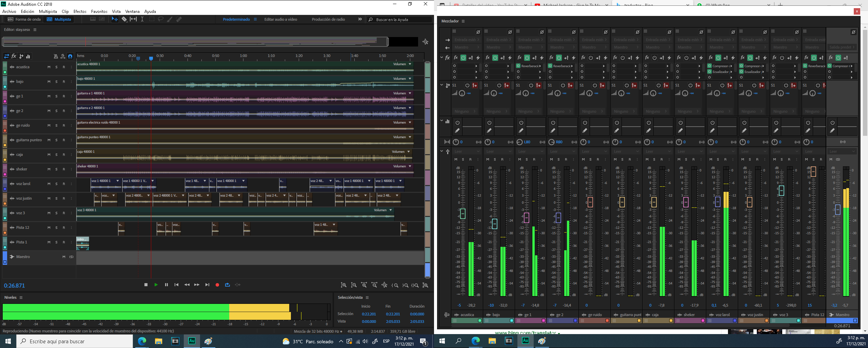This screenshot has height=348, width=868.
Task: Click the green Play button
Action: click(156, 285)
